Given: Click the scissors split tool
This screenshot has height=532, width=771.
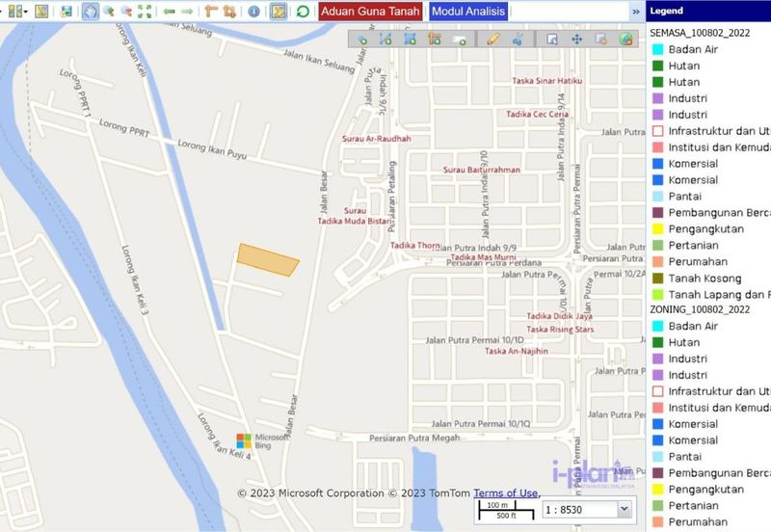Looking at the screenshot, I should tap(518, 40).
